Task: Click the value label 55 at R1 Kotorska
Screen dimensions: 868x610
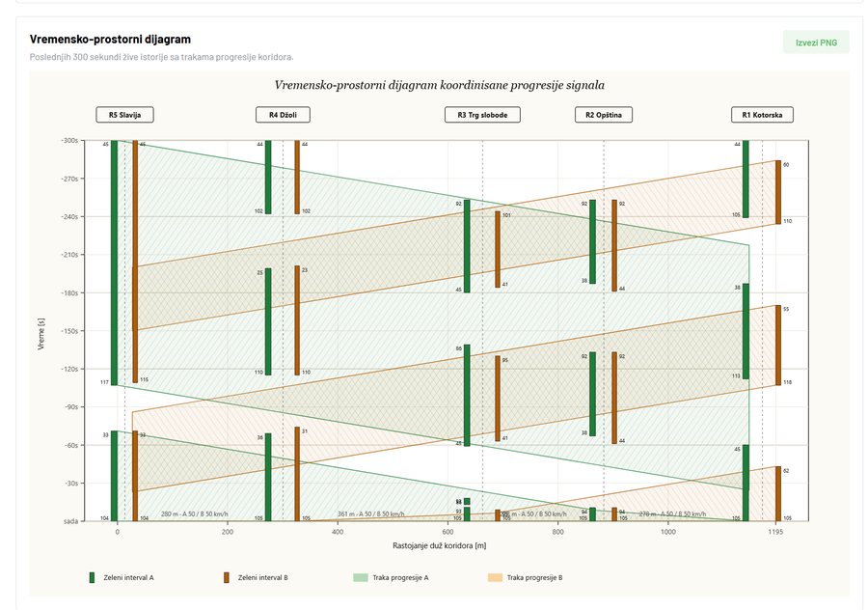Action: click(786, 309)
